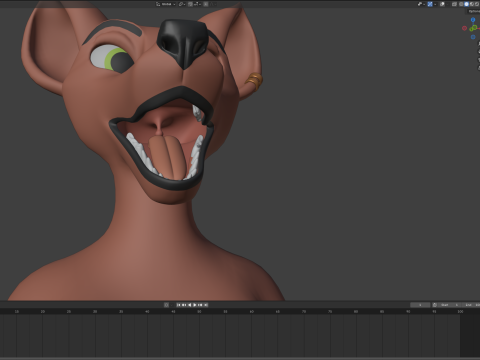
Task: Click the Options tool settings button
Action: click(x=473, y=11)
